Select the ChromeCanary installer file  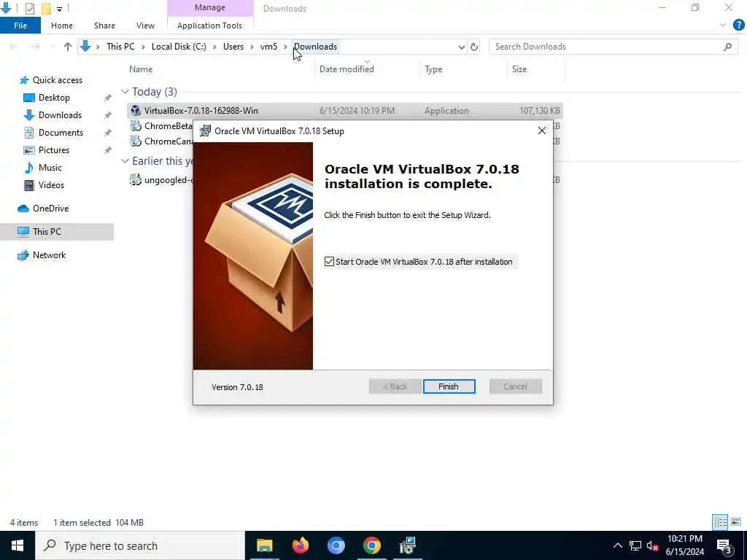168,141
